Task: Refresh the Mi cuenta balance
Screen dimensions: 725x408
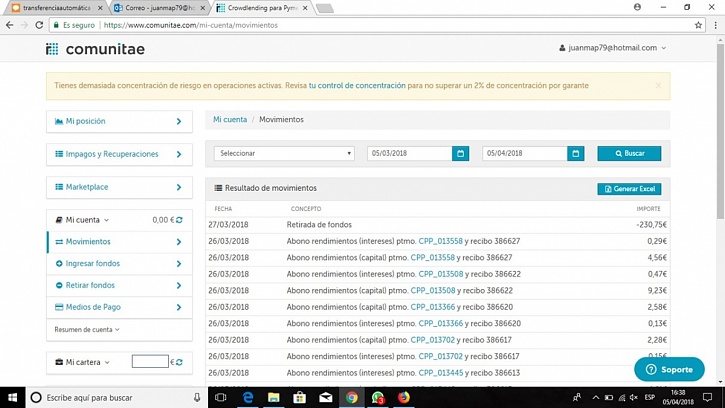Action: 180,220
